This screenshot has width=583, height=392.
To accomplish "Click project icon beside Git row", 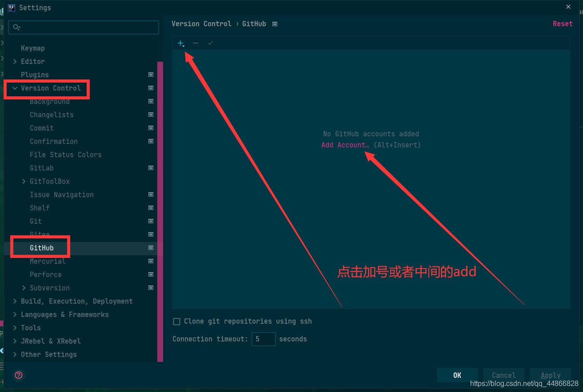I will click(x=151, y=221).
